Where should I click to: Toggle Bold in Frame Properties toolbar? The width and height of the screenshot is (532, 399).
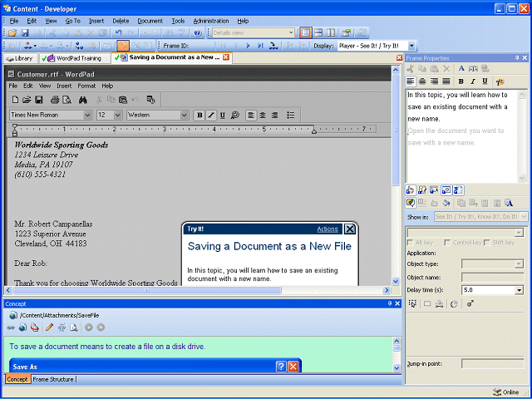coord(461,81)
